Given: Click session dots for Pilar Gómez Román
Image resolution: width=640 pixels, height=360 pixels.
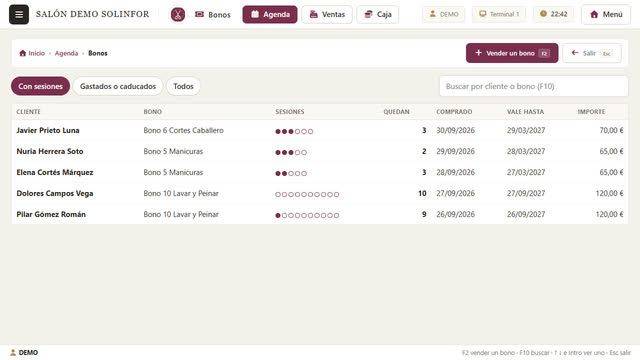Looking at the screenshot, I should click(x=307, y=215).
